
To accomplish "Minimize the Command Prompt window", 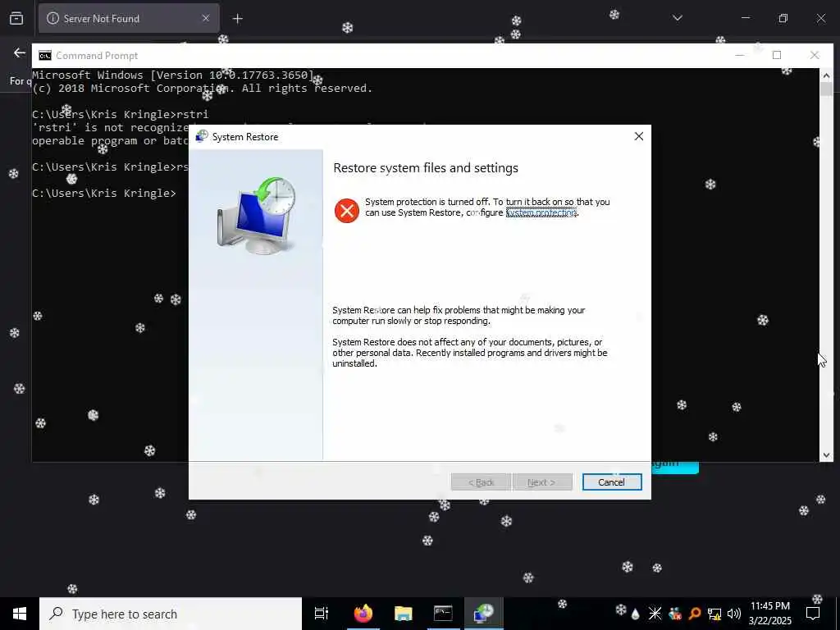I will [739, 55].
